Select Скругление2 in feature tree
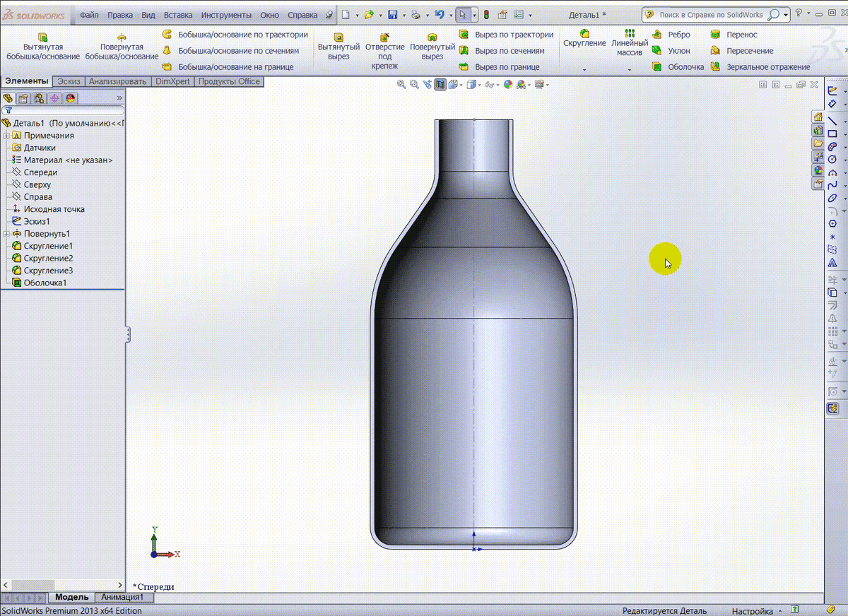Screen dimensions: 848x616 (x=42, y=259)
